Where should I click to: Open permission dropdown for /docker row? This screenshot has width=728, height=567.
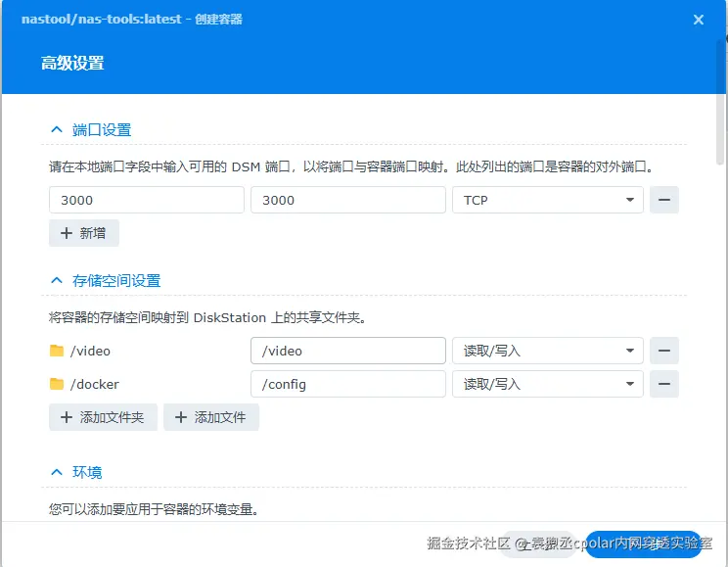pos(548,384)
